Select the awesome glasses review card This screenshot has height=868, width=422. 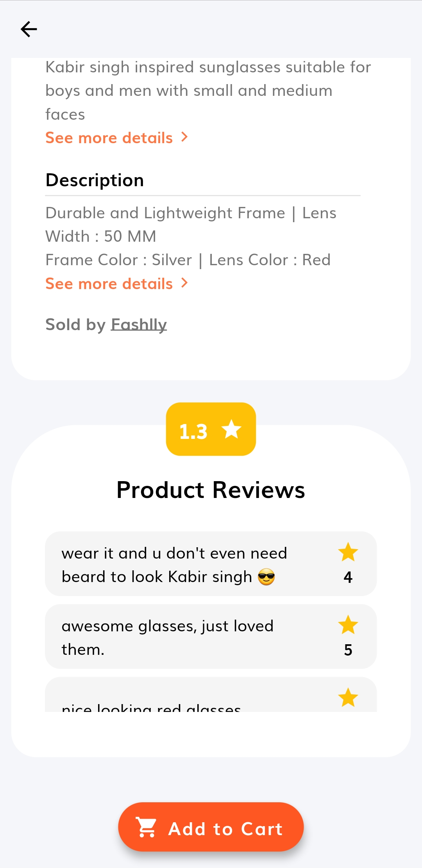coord(211,636)
